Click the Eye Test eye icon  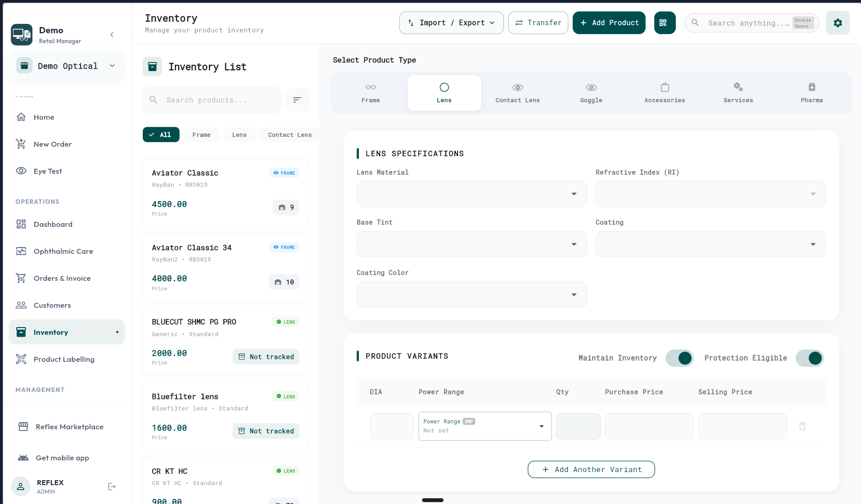(21, 171)
